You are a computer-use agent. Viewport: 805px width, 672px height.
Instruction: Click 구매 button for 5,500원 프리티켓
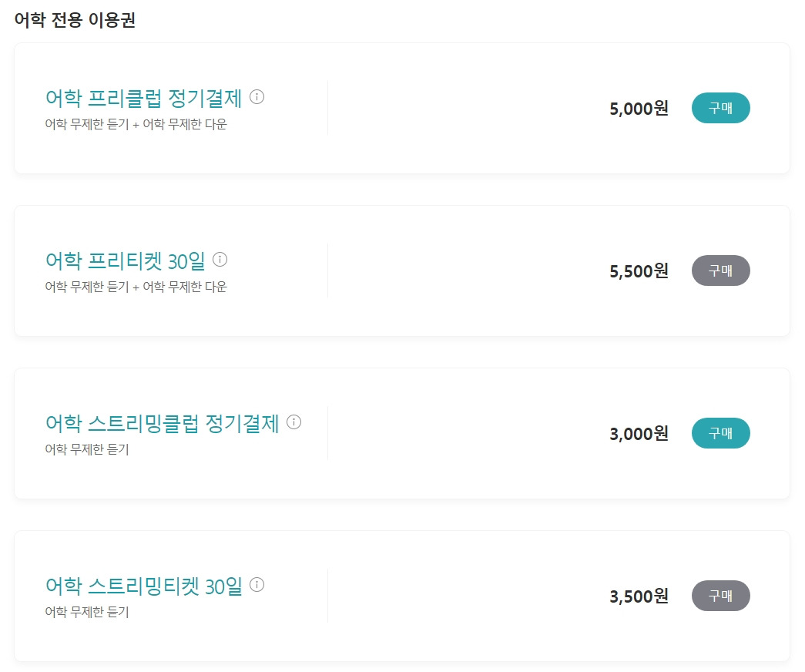[x=720, y=270]
